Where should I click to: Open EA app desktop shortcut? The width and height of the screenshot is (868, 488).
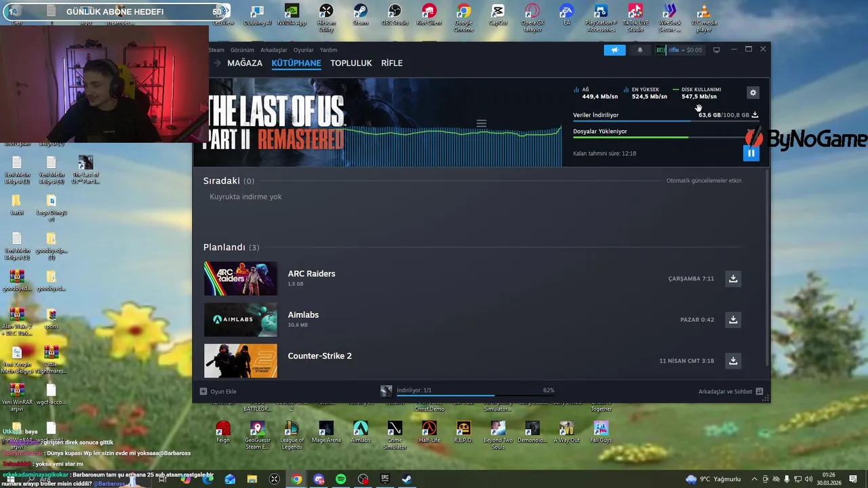pyautogui.click(x=566, y=16)
